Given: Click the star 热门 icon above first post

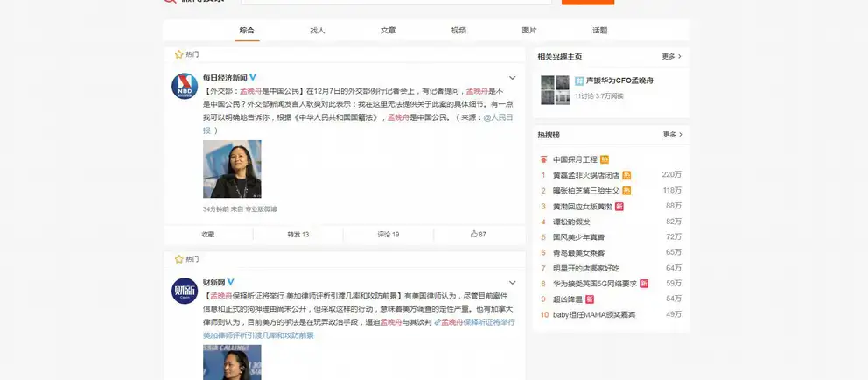Looking at the screenshot, I should point(179,54).
